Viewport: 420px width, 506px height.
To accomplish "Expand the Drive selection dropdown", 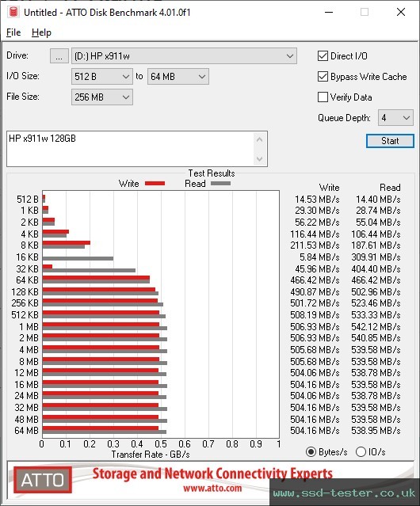I will pos(184,56).
